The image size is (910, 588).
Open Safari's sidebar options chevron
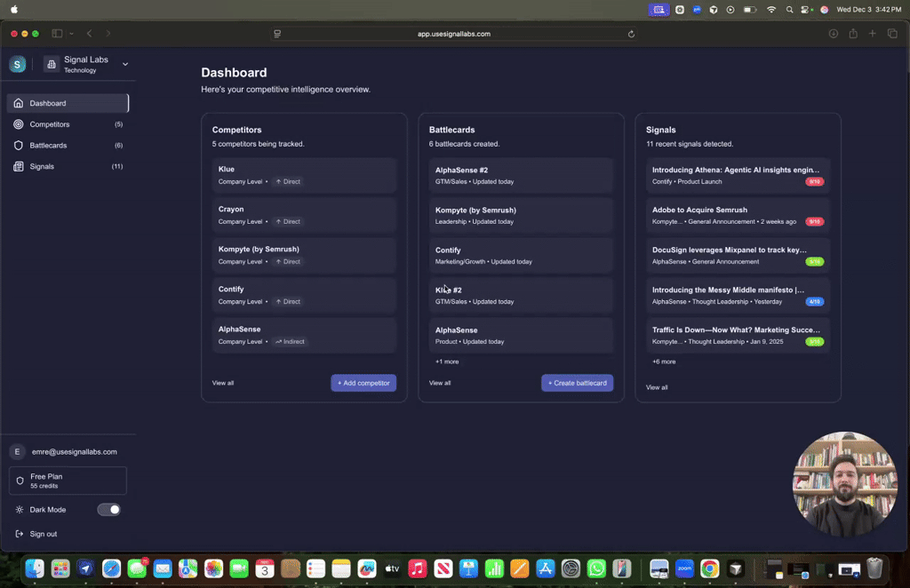click(71, 34)
